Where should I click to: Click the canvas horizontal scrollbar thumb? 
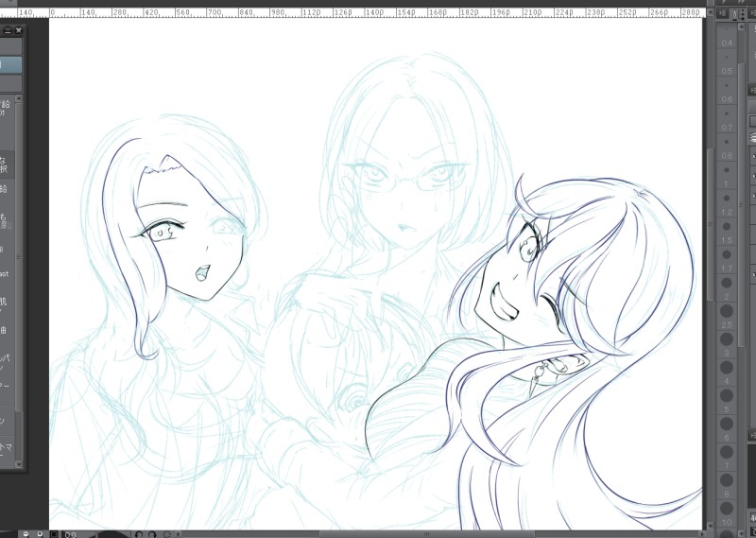427,533
